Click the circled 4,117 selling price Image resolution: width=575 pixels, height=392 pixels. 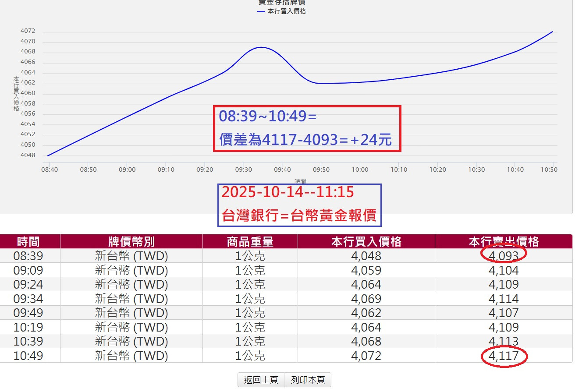point(504,356)
